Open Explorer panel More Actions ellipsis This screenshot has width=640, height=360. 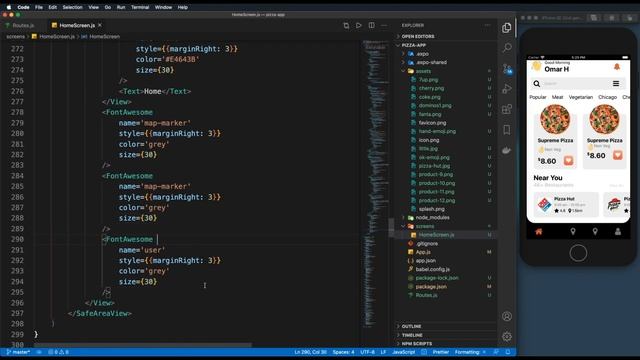(x=487, y=25)
